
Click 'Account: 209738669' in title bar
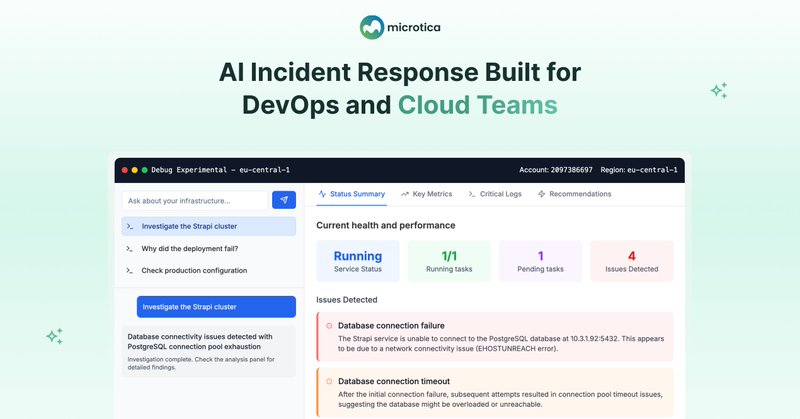(x=556, y=170)
